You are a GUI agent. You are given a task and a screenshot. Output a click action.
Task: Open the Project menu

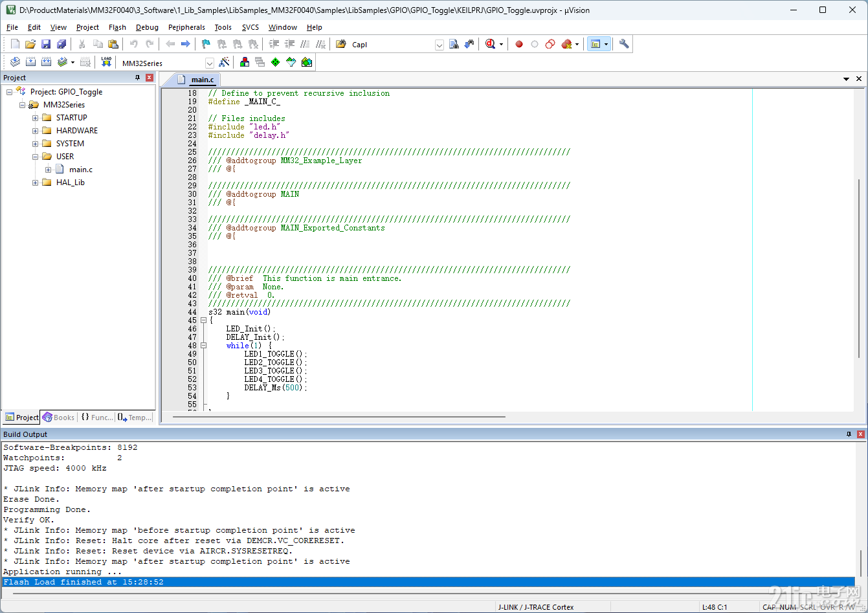pos(87,27)
